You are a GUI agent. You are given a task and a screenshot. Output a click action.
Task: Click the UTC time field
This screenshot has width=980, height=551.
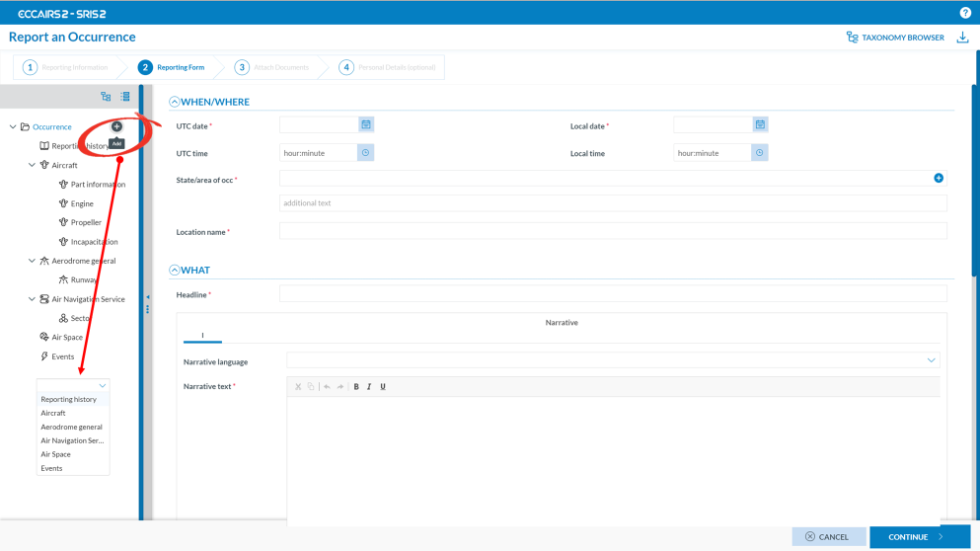coord(319,153)
